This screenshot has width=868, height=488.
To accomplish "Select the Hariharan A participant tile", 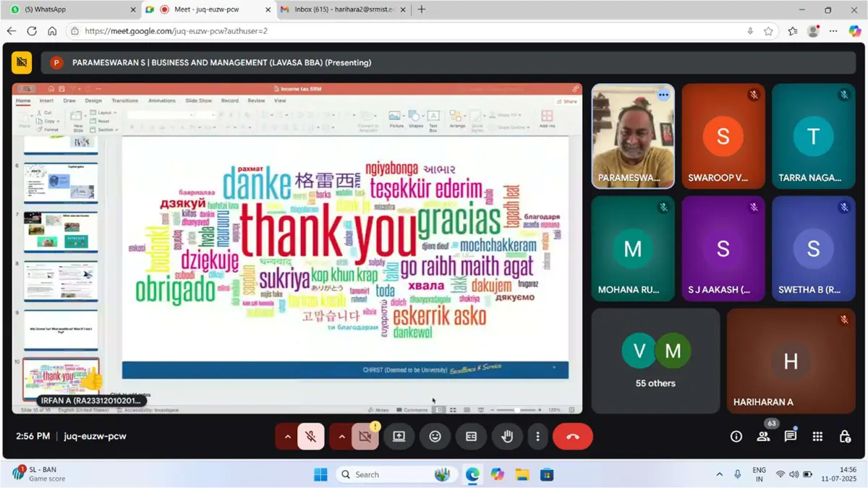I will (x=791, y=361).
